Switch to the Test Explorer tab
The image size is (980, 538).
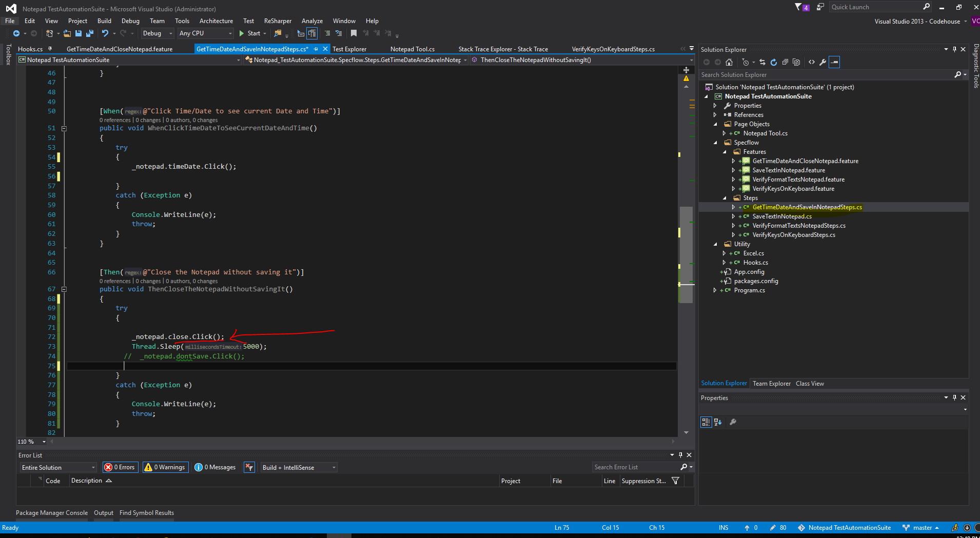(349, 49)
